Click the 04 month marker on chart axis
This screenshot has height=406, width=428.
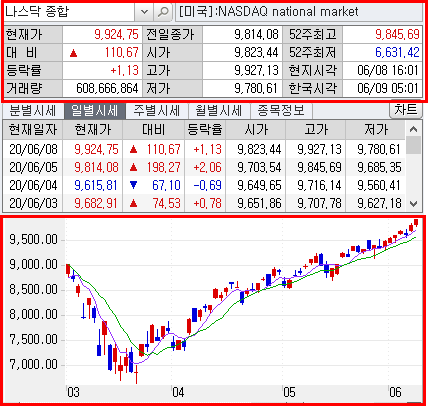coord(178,392)
